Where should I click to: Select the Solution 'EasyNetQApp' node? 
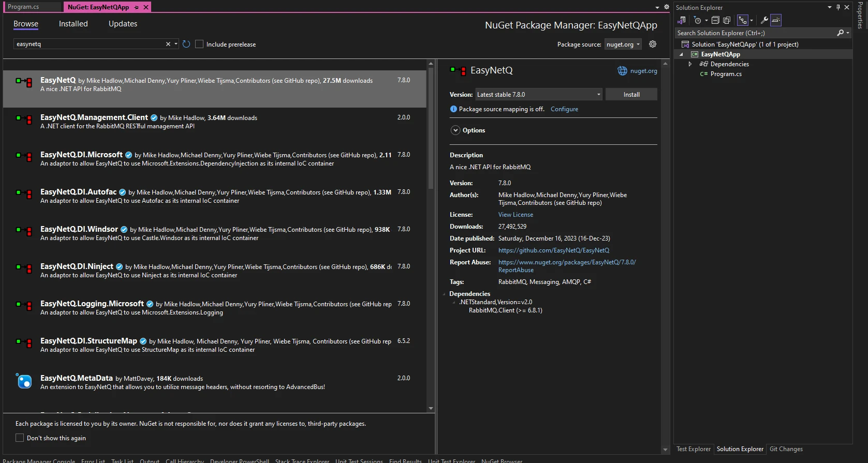point(745,44)
